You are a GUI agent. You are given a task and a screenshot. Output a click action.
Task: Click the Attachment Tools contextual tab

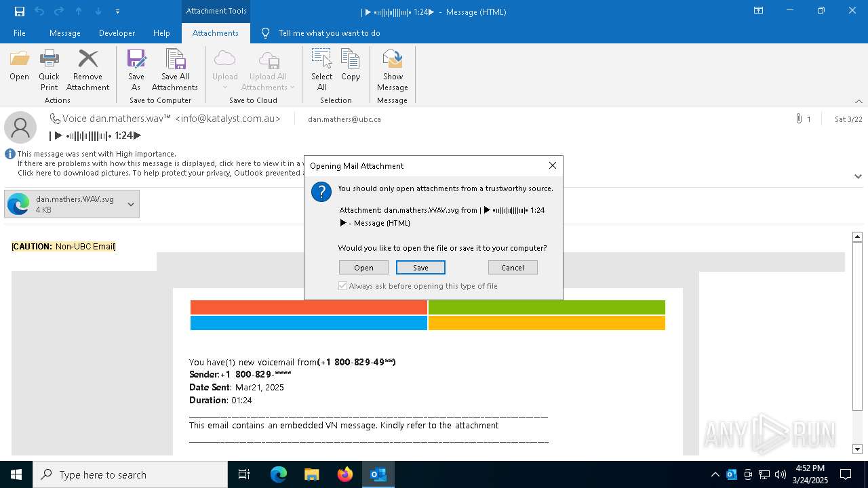[216, 11]
